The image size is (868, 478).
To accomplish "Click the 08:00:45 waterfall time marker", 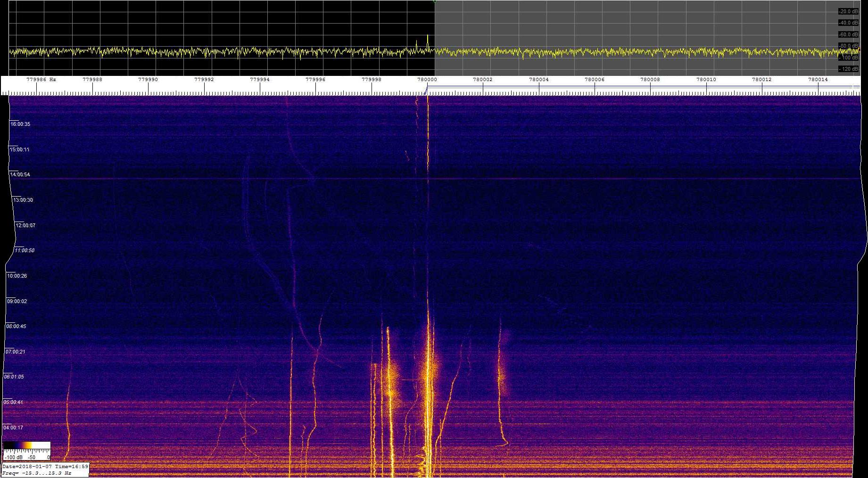I will click(x=16, y=326).
